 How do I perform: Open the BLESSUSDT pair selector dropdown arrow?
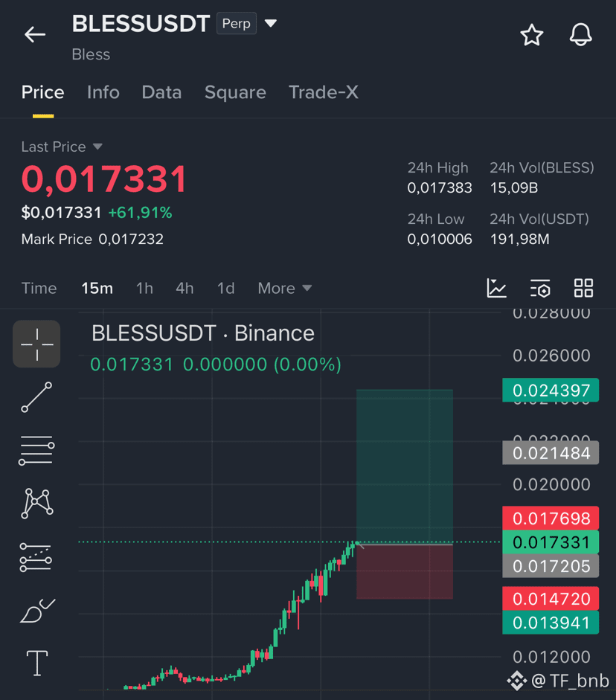[271, 23]
